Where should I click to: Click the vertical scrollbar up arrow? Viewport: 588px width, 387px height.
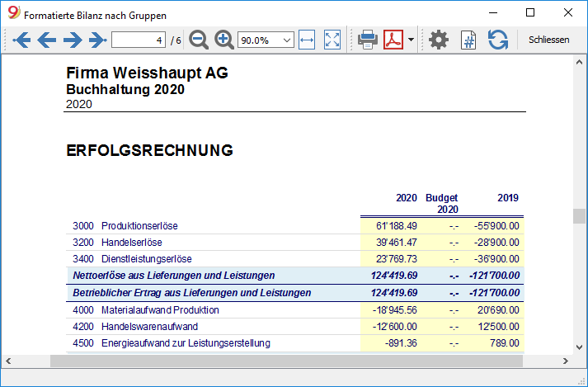click(579, 62)
